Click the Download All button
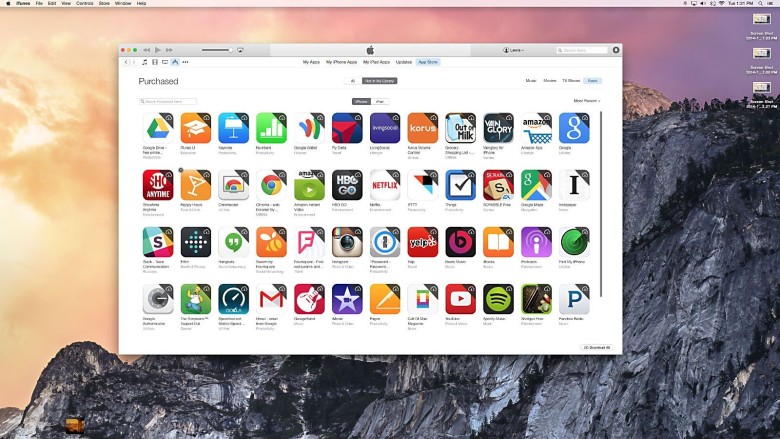The width and height of the screenshot is (780, 439). 596,347
